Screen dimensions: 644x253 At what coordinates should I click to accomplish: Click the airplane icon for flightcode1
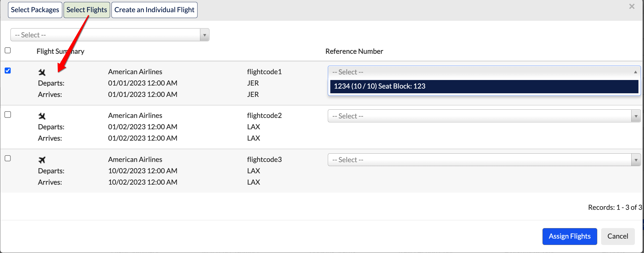pyautogui.click(x=42, y=72)
